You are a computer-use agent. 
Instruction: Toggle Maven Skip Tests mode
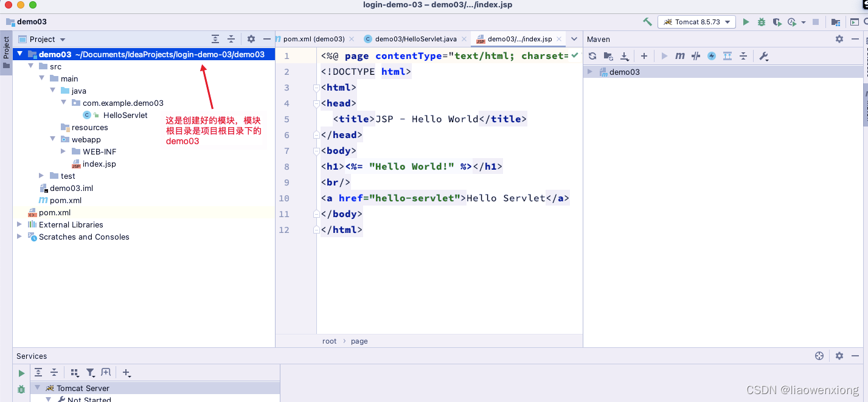coord(696,56)
